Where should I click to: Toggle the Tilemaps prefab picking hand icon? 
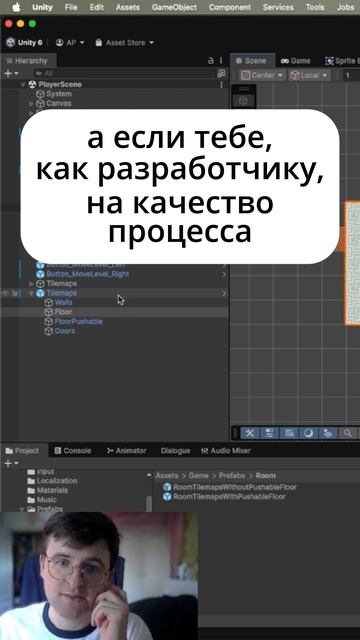point(14,293)
